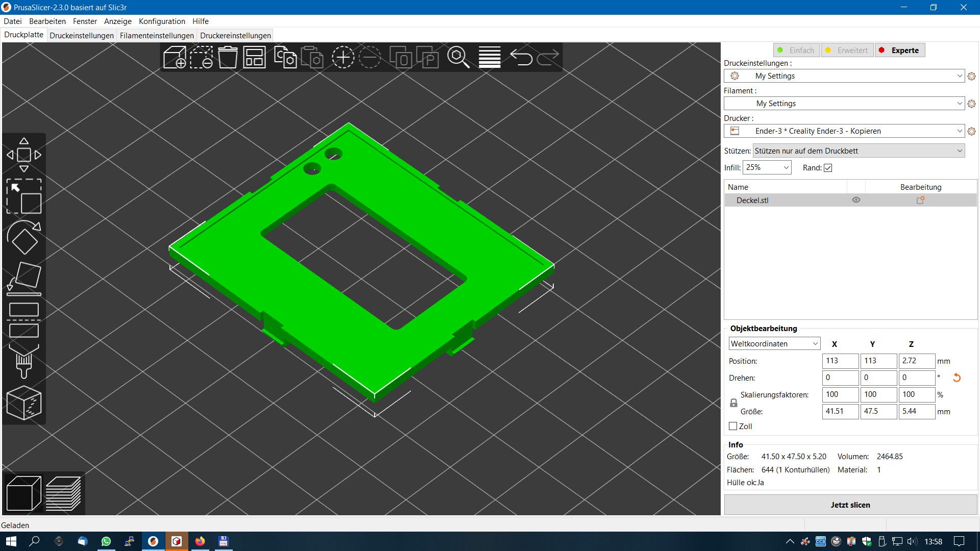Image resolution: width=980 pixels, height=551 pixels.
Task: Open the Druckeinstellungen preset dropdown
Action: (x=844, y=76)
